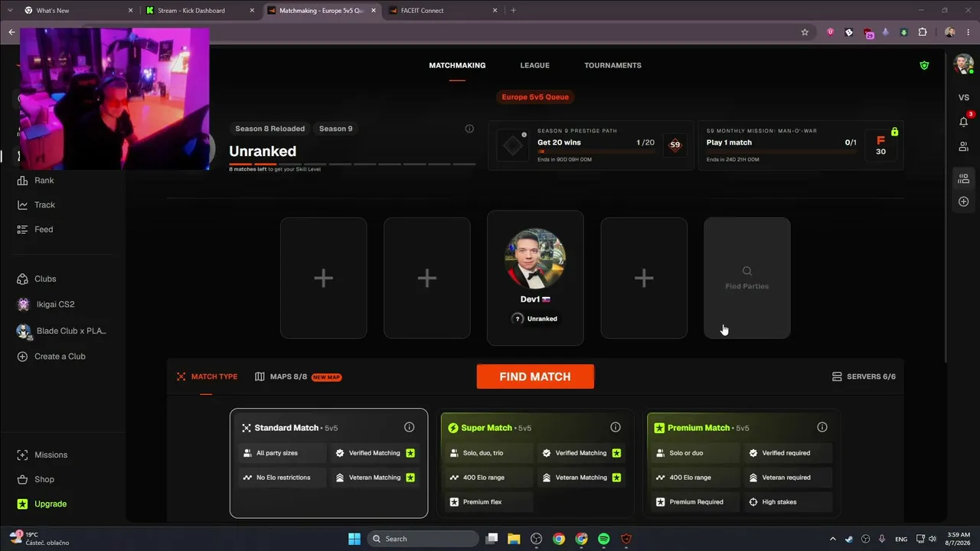
Task: Click the Dev1 player avatar
Action: (535, 259)
